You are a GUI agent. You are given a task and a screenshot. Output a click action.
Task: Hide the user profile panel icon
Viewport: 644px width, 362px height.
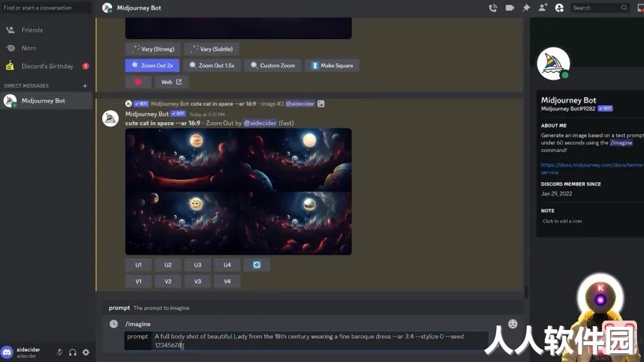tap(559, 8)
